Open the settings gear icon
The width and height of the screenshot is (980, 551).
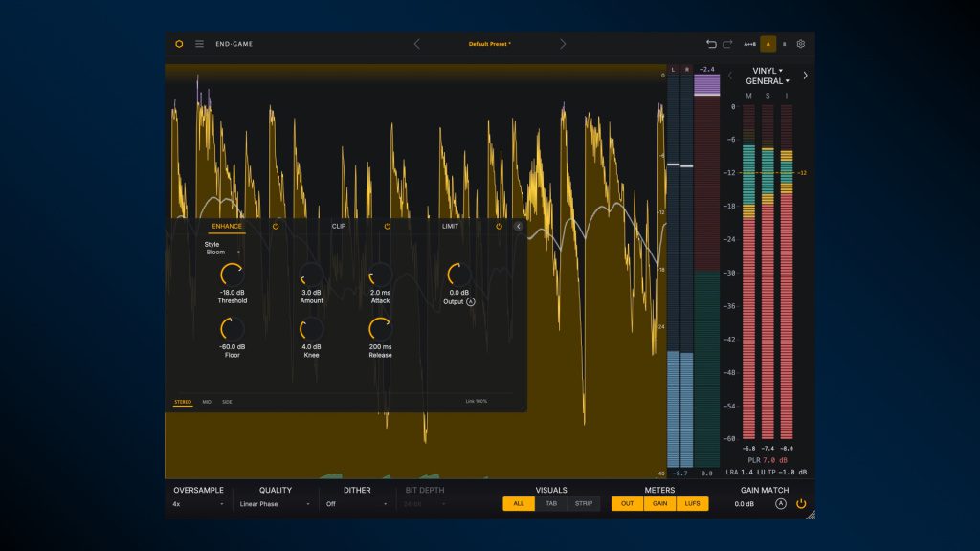click(x=801, y=44)
